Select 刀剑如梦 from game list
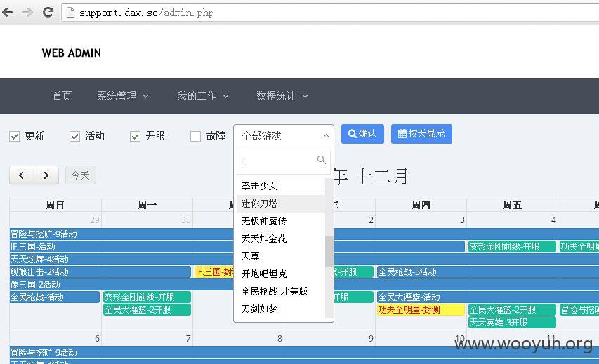This screenshot has width=599, height=364. (x=281, y=309)
